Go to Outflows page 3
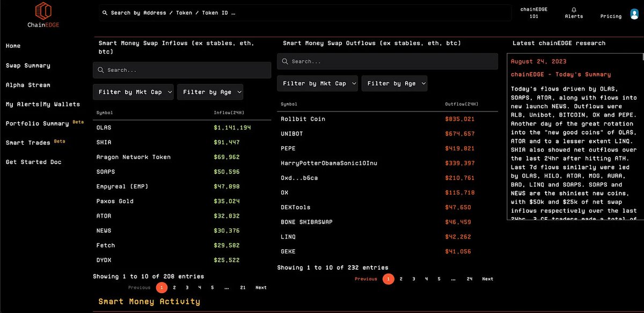The width and height of the screenshot is (644, 313). click(x=414, y=279)
